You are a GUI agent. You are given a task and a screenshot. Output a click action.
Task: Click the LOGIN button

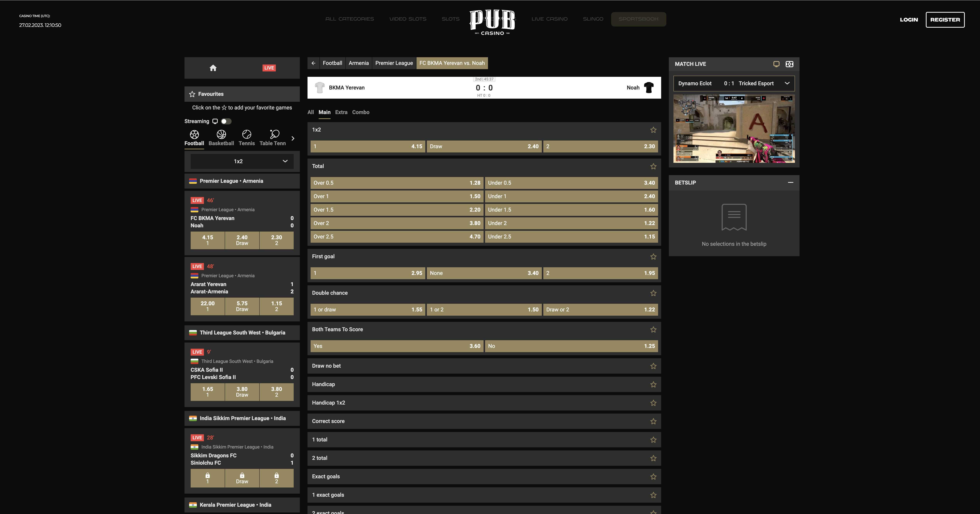[x=909, y=19]
